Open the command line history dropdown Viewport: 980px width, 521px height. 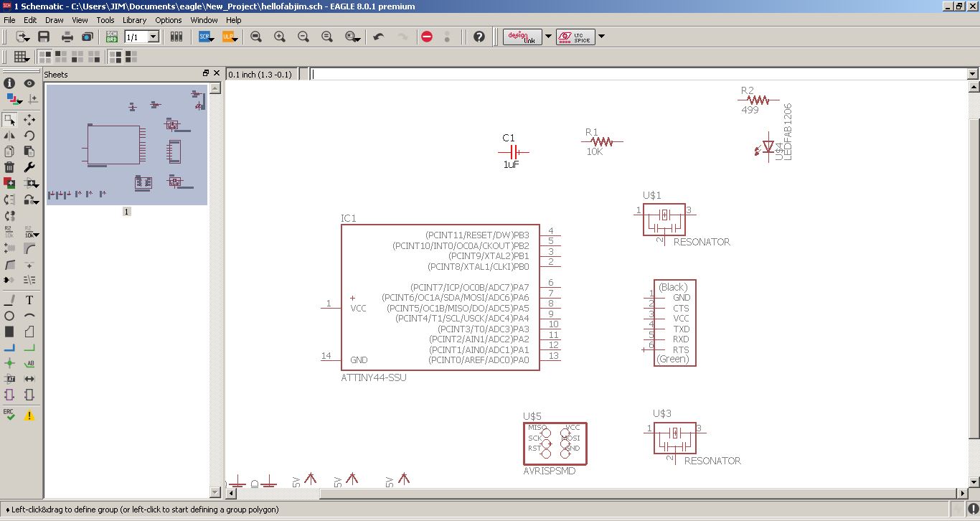point(973,74)
